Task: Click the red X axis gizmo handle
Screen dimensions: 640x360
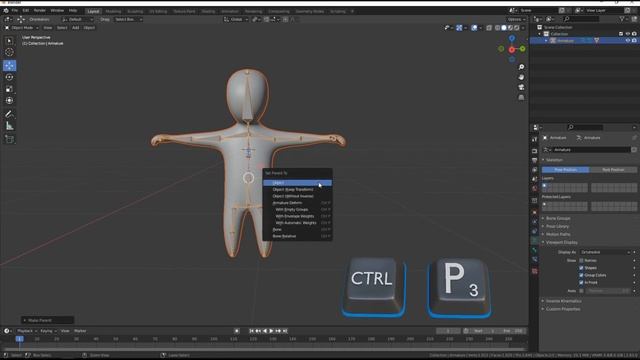Action: (512, 49)
